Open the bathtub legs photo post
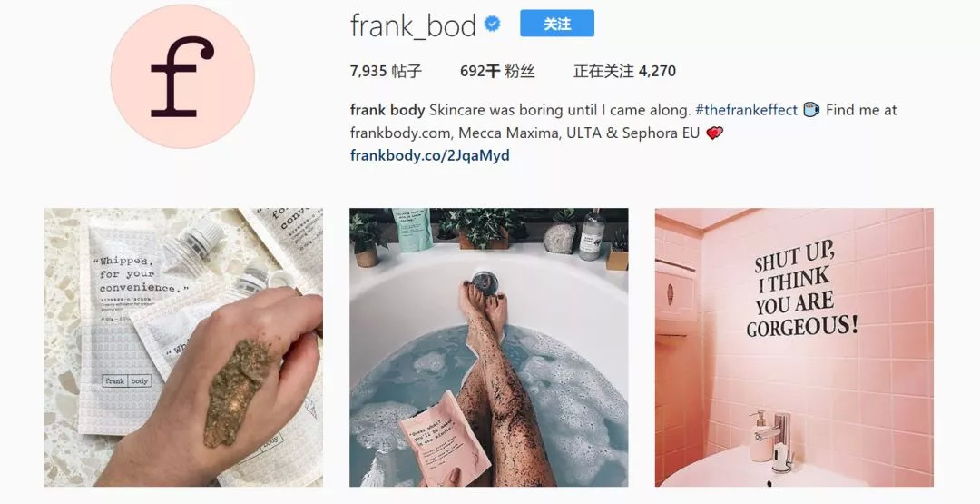Screen dimensions: 980x504 489,347
